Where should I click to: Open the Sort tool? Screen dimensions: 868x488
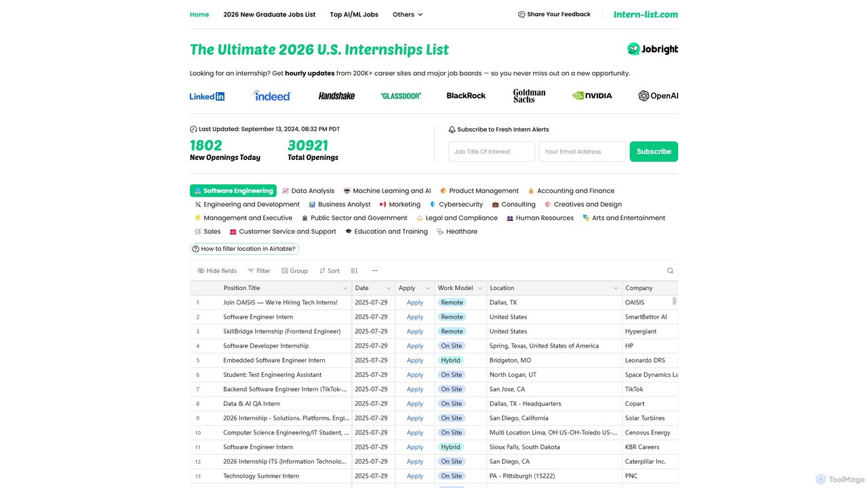coord(330,270)
